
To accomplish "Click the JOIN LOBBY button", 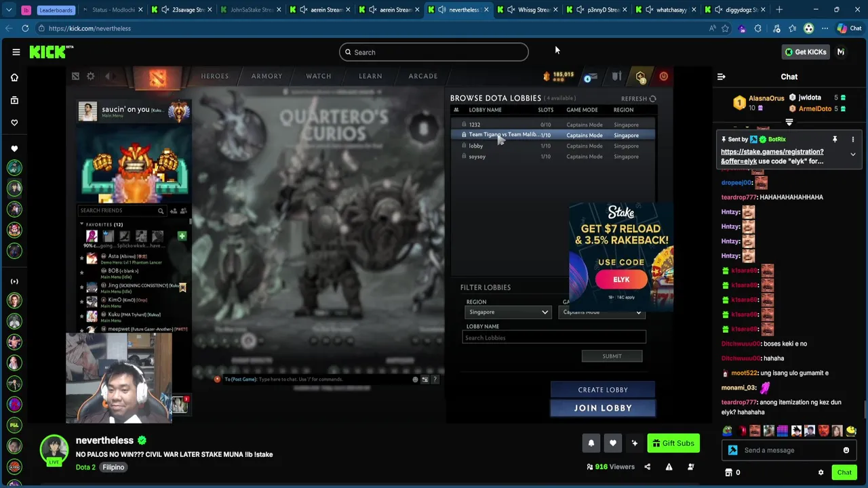I will pyautogui.click(x=603, y=408).
